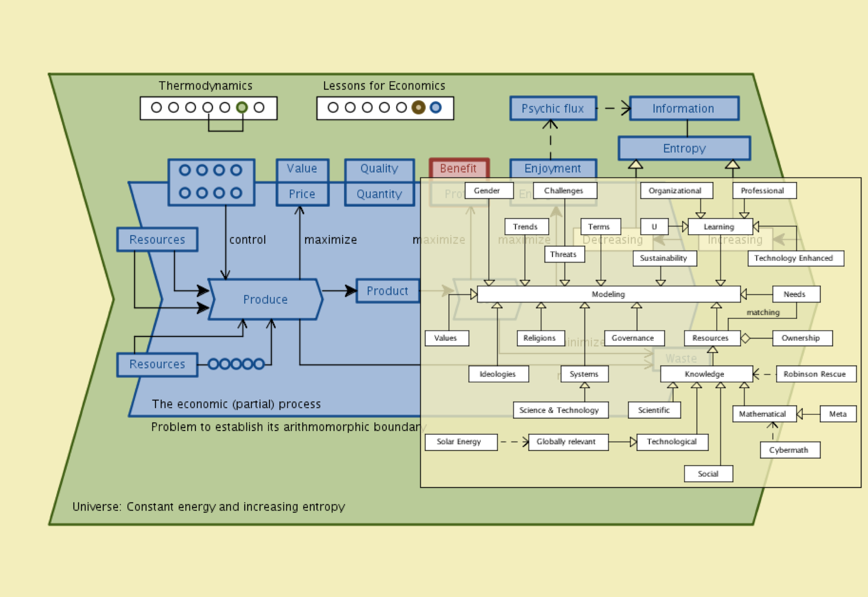
Task: Click the Product box
Action: 387,291
